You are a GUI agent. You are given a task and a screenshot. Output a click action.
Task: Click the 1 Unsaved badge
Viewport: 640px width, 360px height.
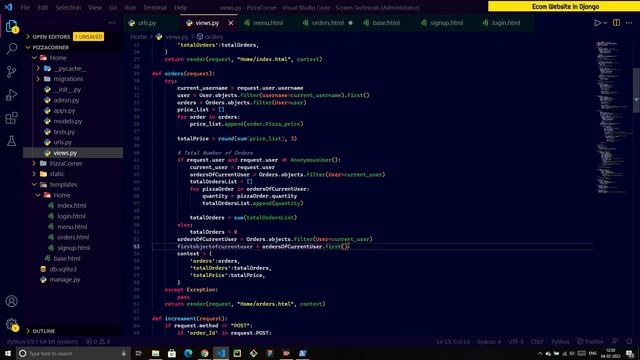coord(89,37)
